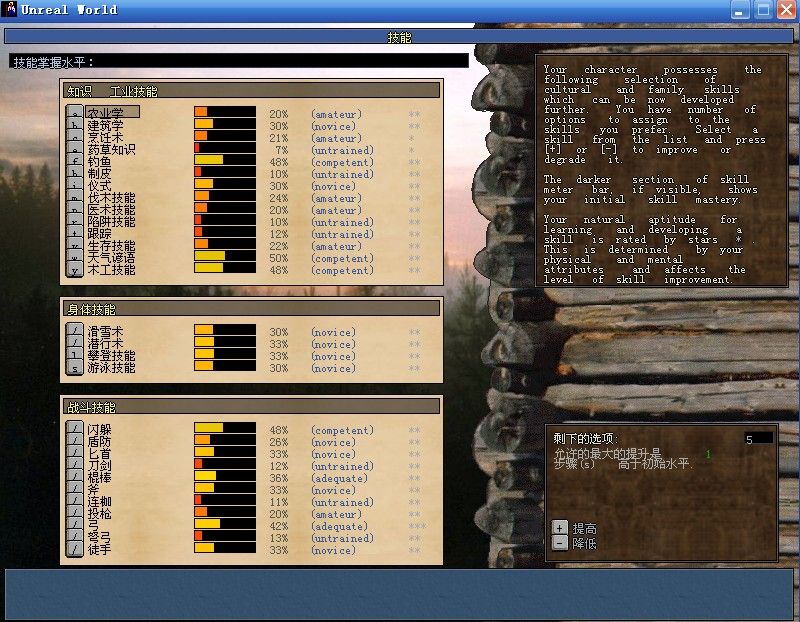The height and width of the screenshot is (622, 800).
Task: Click the 降低 label
Action: (585, 543)
